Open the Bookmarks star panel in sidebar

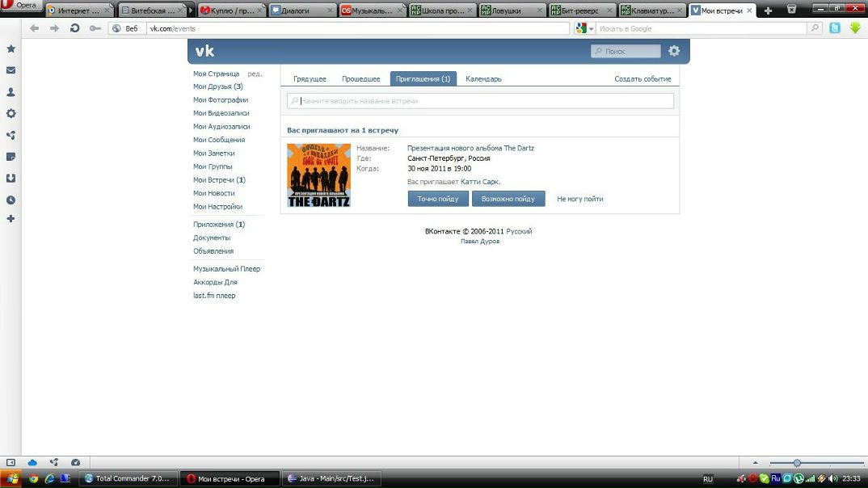pyautogui.click(x=11, y=48)
